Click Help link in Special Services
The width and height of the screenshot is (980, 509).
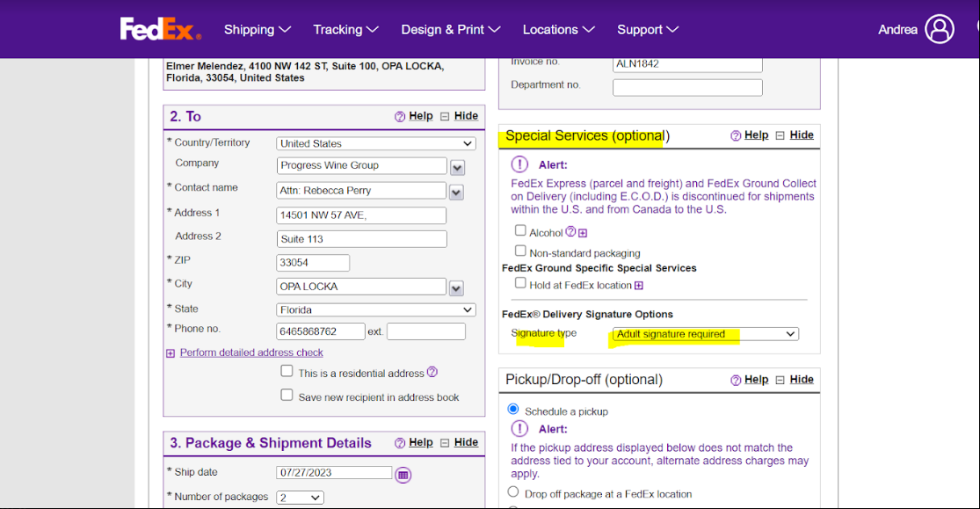(x=756, y=135)
